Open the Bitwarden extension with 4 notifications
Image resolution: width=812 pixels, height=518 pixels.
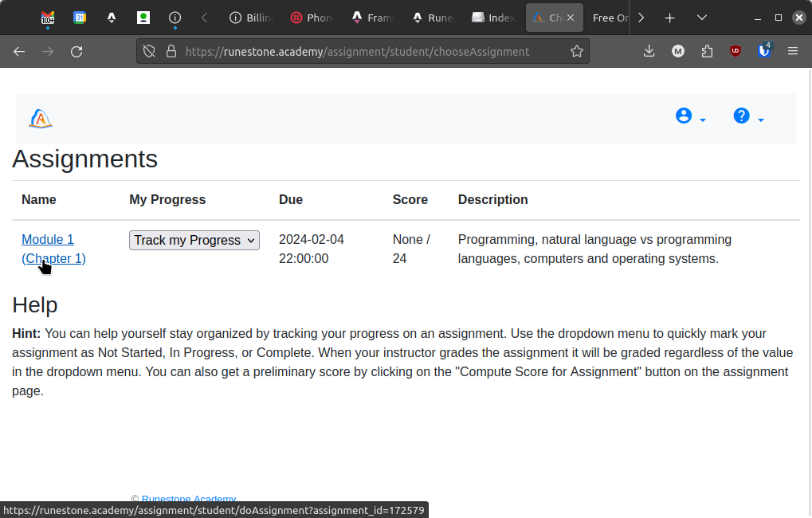tap(763, 50)
